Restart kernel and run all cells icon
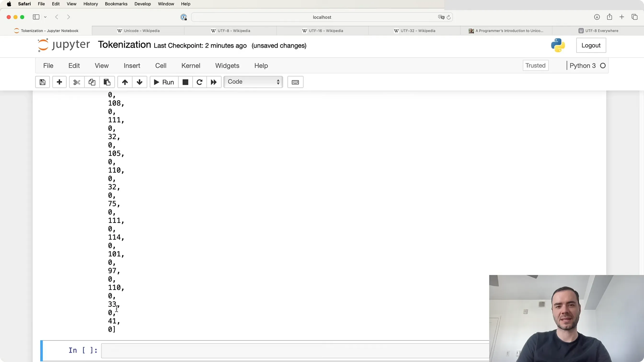The width and height of the screenshot is (644, 362). 214,82
